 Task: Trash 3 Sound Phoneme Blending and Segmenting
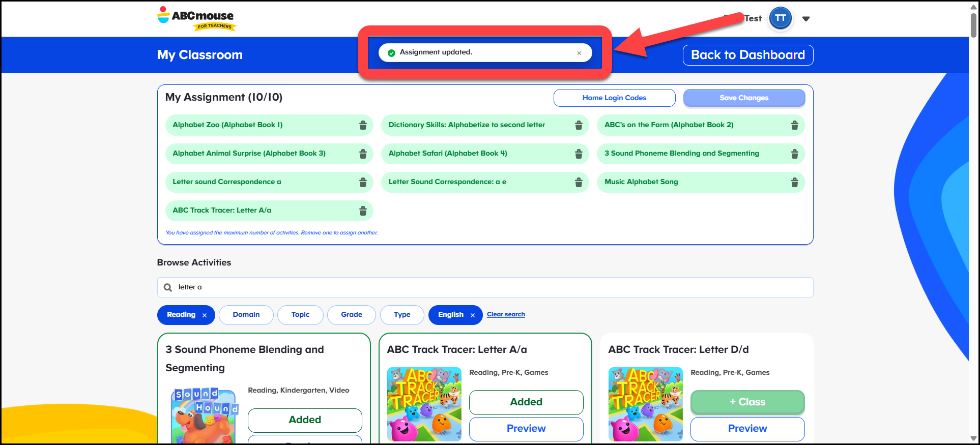click(x=794, y=154)
